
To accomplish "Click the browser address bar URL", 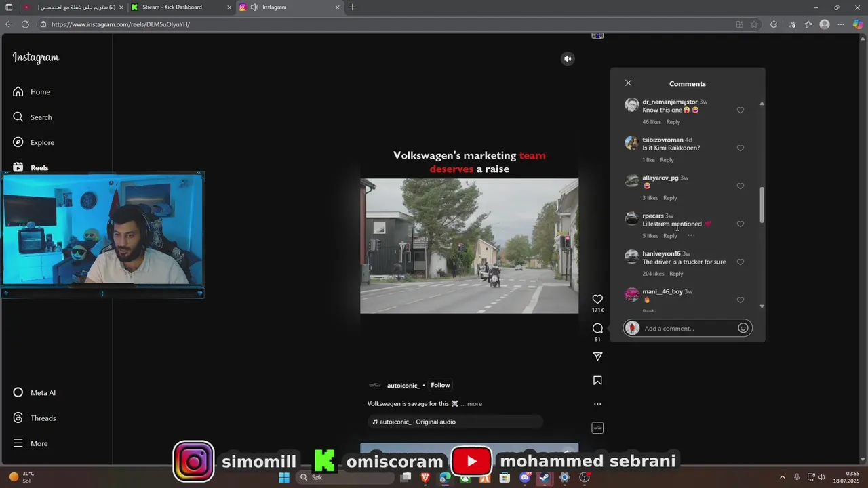I will tap(121, 24).
